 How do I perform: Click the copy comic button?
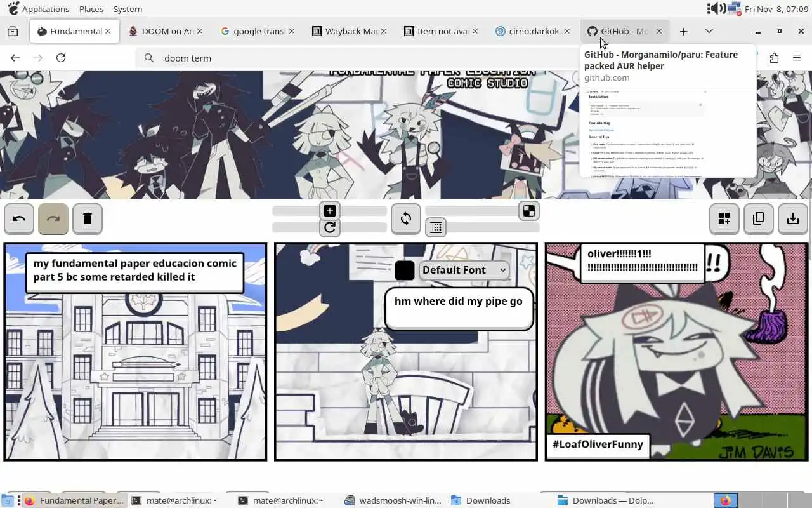(x=759, y=218)
